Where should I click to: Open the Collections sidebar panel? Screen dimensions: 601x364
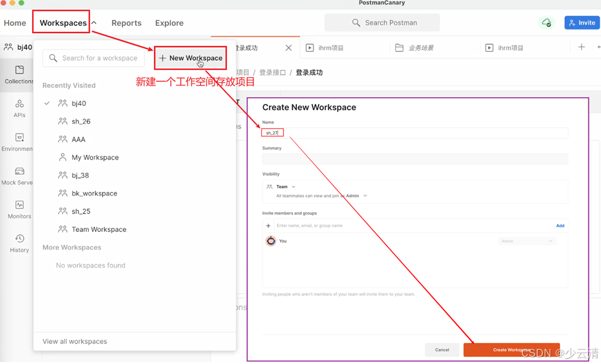point(19,75)
